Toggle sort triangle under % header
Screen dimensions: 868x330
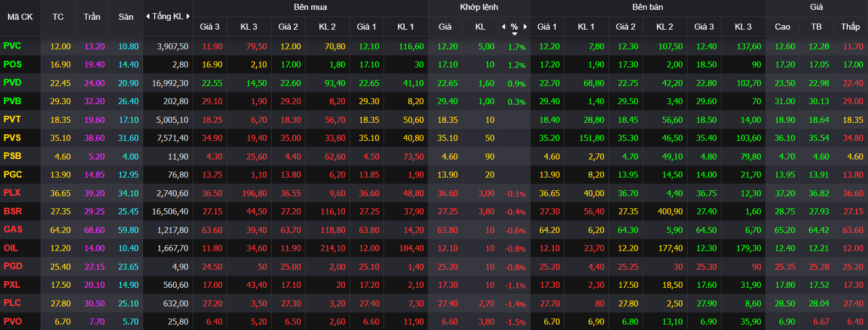click(515, 34)
